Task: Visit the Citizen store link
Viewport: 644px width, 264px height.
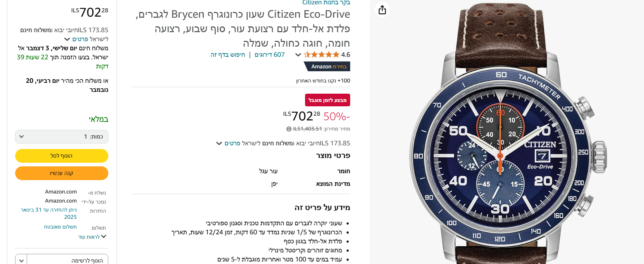Action: (326, 3)
